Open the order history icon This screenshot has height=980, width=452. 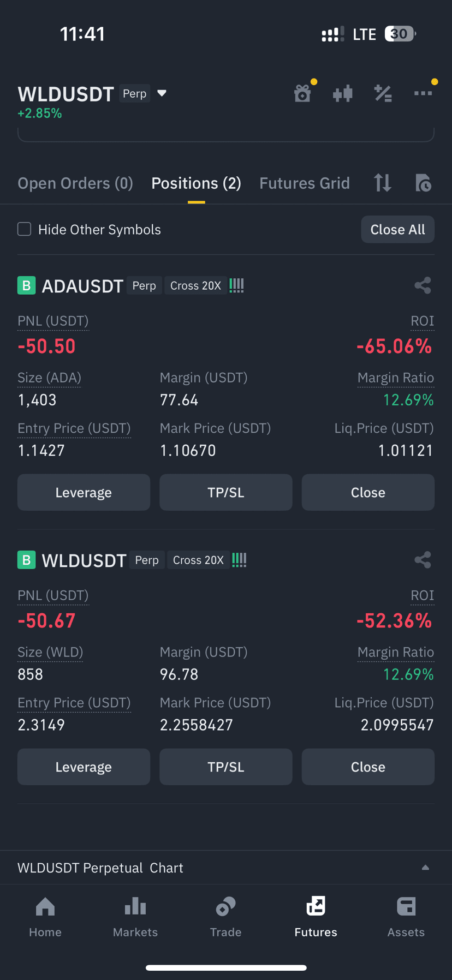423,183
